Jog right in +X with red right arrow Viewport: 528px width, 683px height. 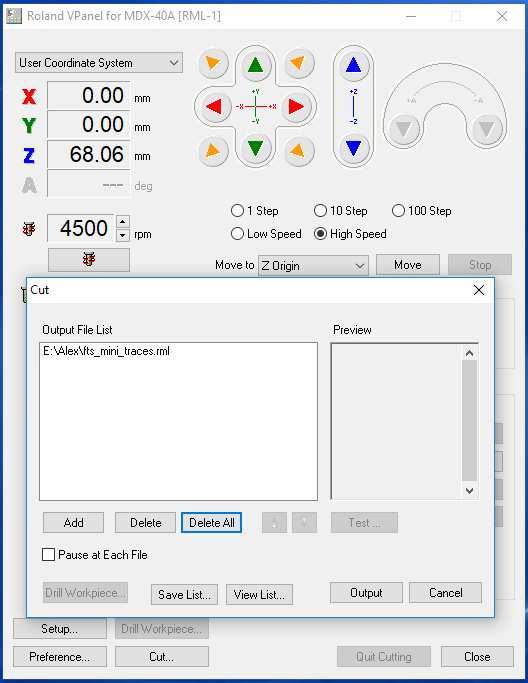(x=296, y=107)
